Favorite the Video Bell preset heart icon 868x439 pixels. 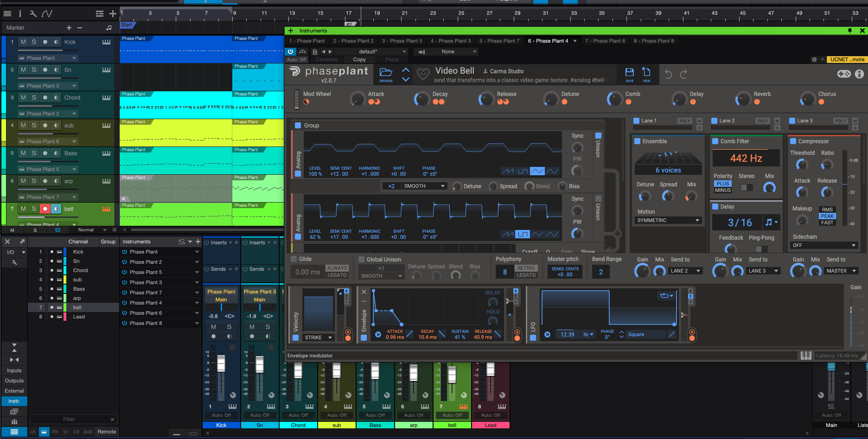[x=423, y=74]
